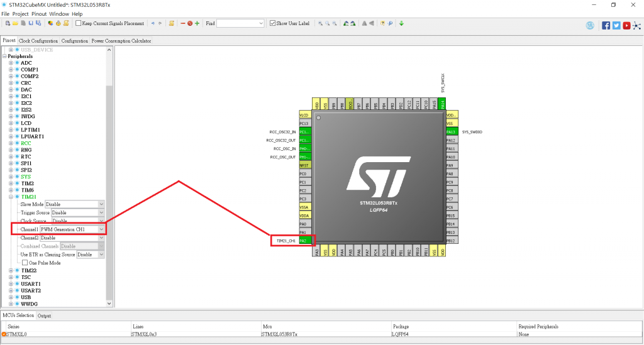644x345 pixels.
Task: Click the NRST pin on chip
Action: (305, 165)
